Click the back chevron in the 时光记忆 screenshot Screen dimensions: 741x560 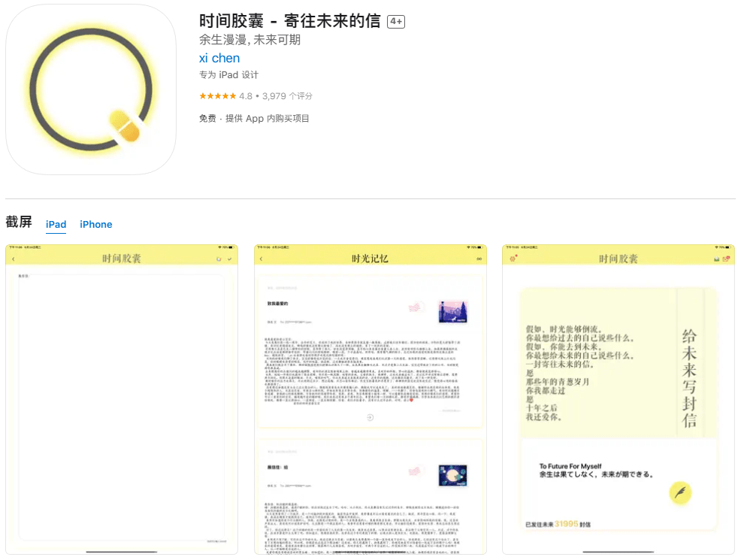coord(261,259)
